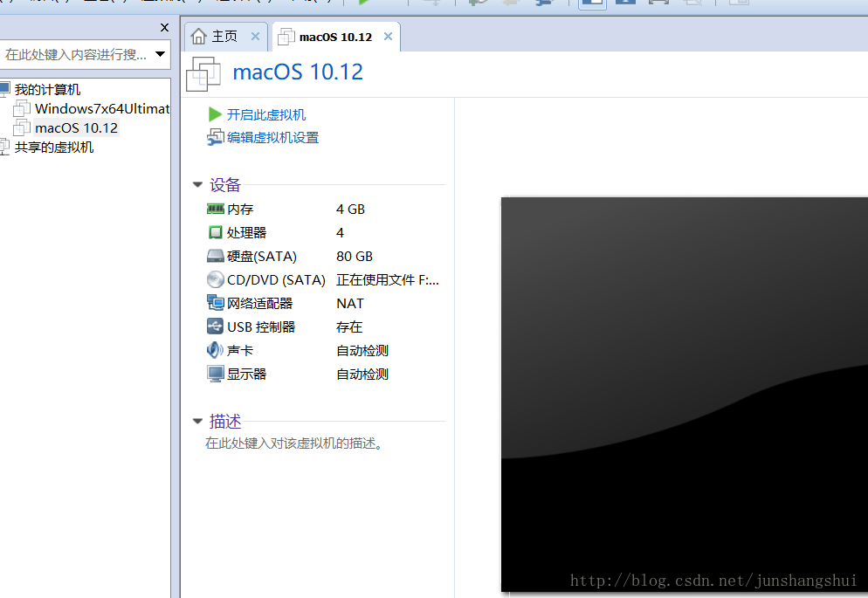
Task: Click the shared VMs icon beside 共享的虚拟机
Action: (x=5, y=148)
